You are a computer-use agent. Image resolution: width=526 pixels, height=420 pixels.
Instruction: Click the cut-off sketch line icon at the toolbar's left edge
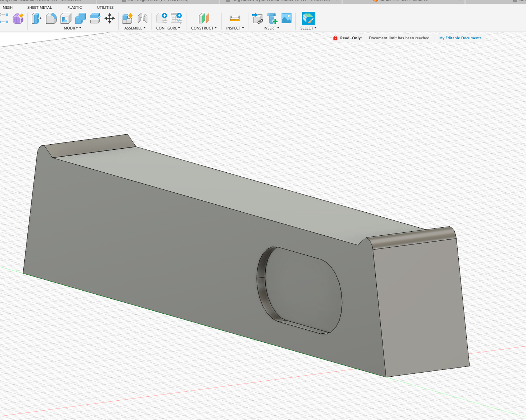pos(4,18)
